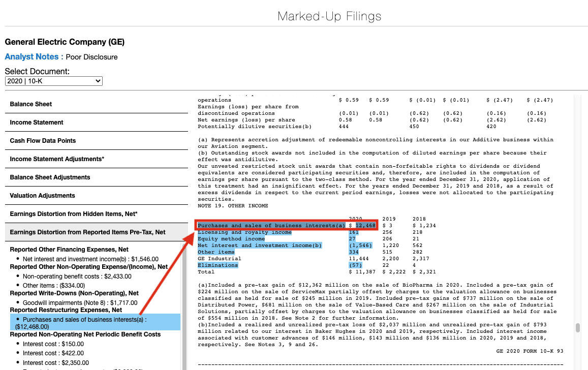Click highlighted Licensing and royalty income in filing
This screenshot has width=588, height=370.
coord(244,232)
